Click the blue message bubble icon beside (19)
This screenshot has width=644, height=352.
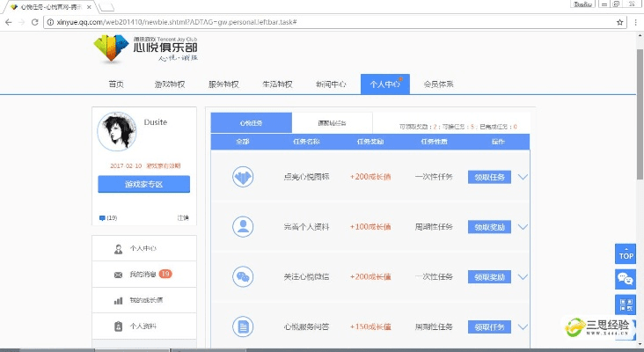point(102,218)
